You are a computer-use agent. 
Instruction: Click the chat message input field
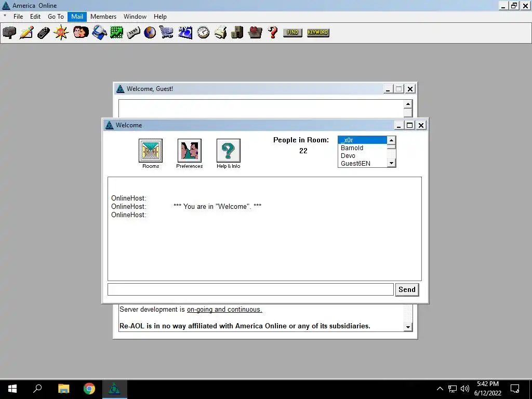(x=251, y=290)
